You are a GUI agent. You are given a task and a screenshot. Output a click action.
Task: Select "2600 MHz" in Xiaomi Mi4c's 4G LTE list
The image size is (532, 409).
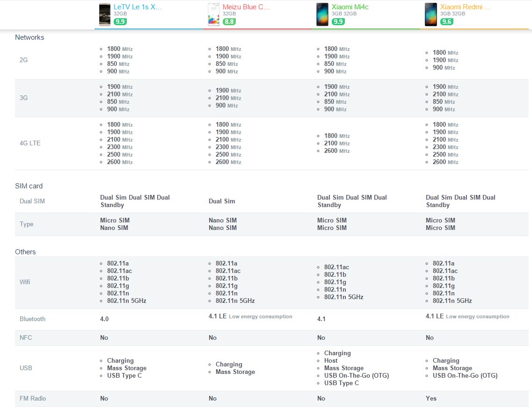(x=337, y=151)
